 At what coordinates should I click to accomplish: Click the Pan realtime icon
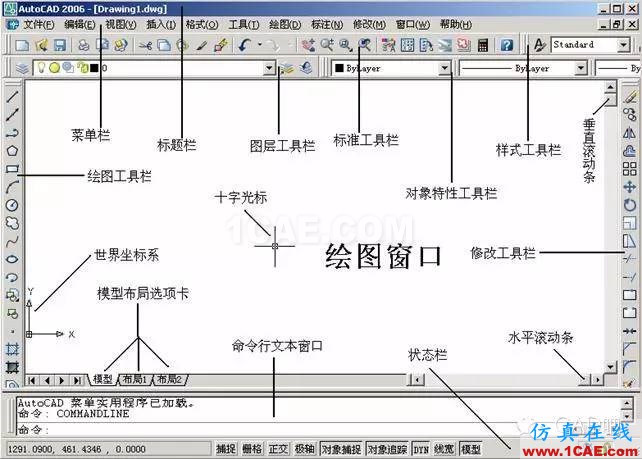[x=308, y=45]
